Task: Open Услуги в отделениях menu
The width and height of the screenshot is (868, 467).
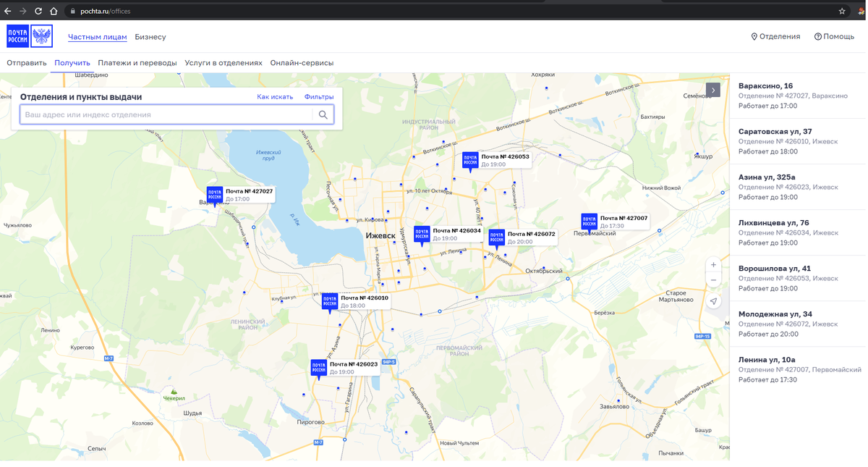Action: pyautogui.click(x=224, y=63)
